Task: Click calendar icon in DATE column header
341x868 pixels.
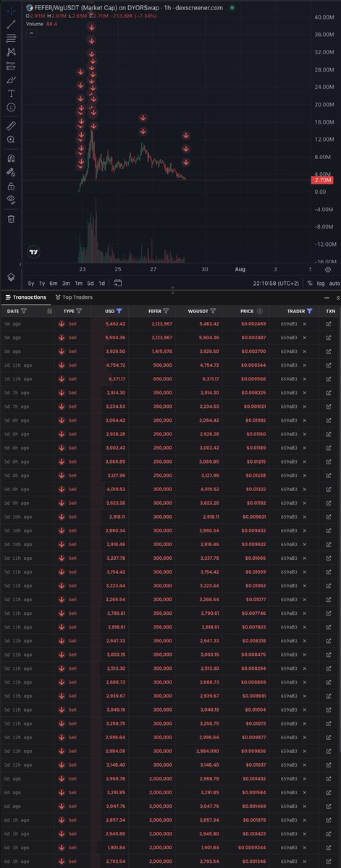Action: coord(49,311)
